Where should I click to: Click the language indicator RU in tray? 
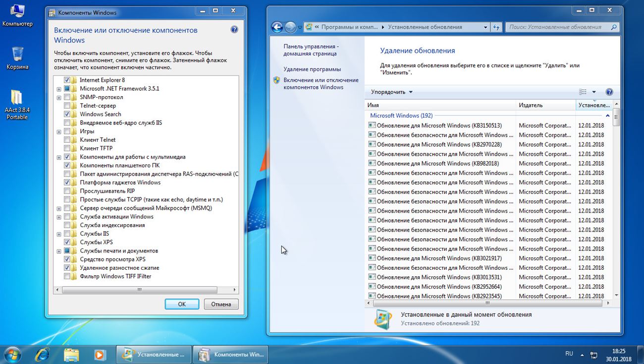pos(569,354)
